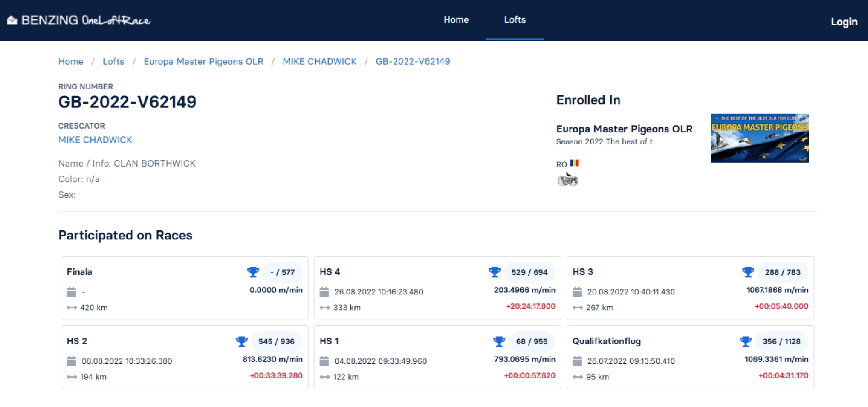Click the trophy icon in HS 2 card

click(241, 342)
